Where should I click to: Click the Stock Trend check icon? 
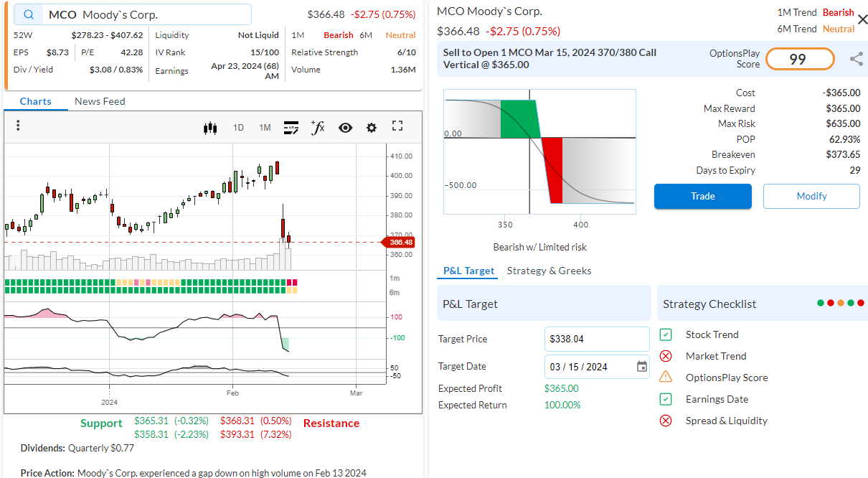(x=666, y=334)
